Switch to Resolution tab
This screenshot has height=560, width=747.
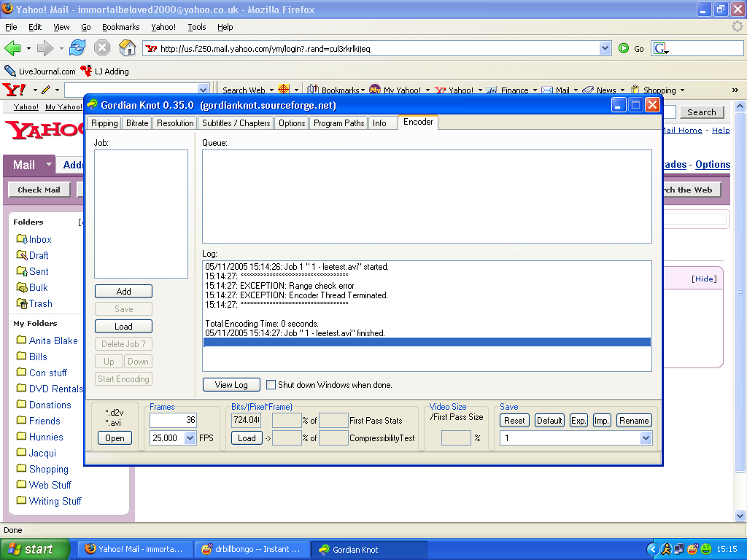175,122
